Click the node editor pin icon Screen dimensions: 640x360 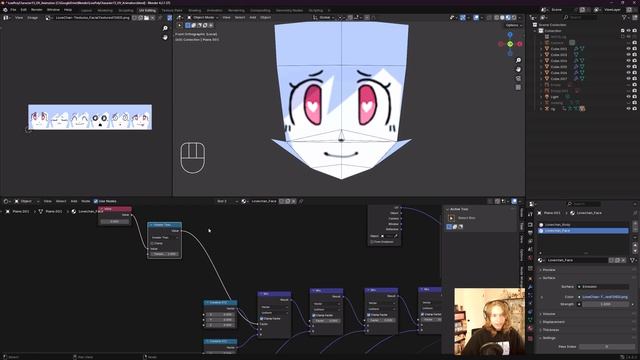301,201
